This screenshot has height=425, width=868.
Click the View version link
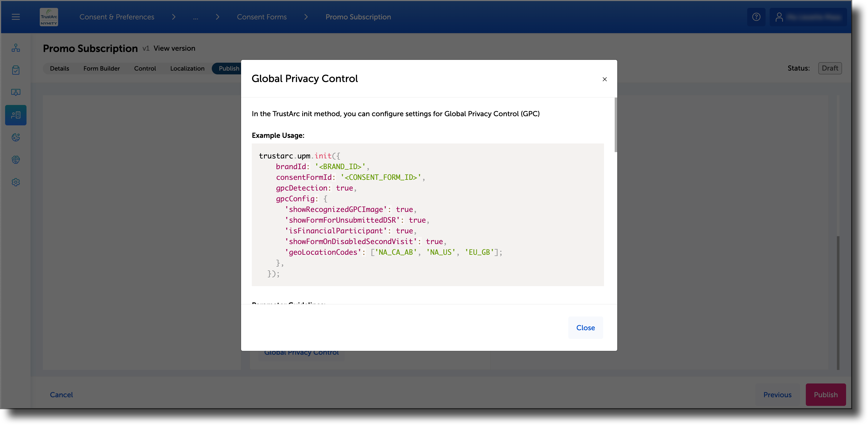pyautogui.click(x=174, y=48)
